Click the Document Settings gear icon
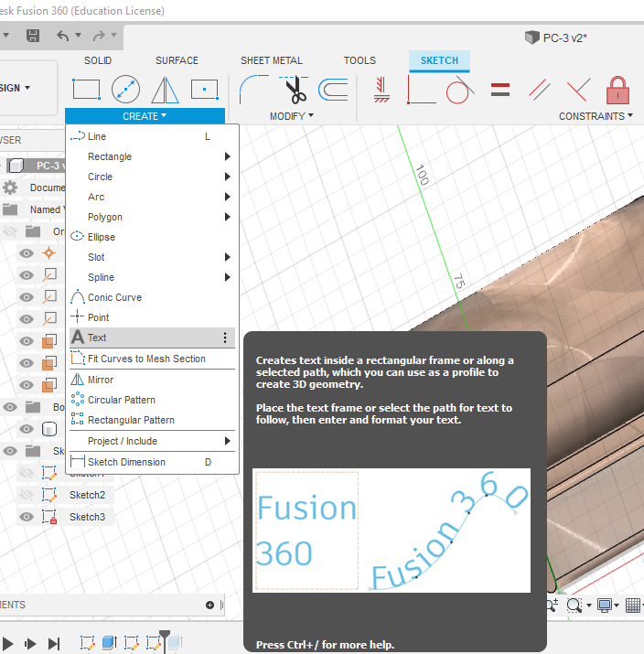The width and height of the screenshot is (644, 654). tap(10, 188)
